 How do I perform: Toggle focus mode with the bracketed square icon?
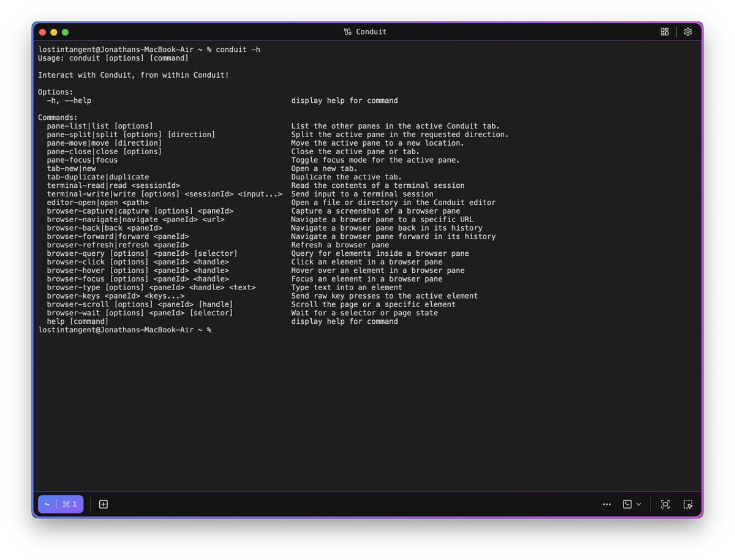tap(665, 504)
